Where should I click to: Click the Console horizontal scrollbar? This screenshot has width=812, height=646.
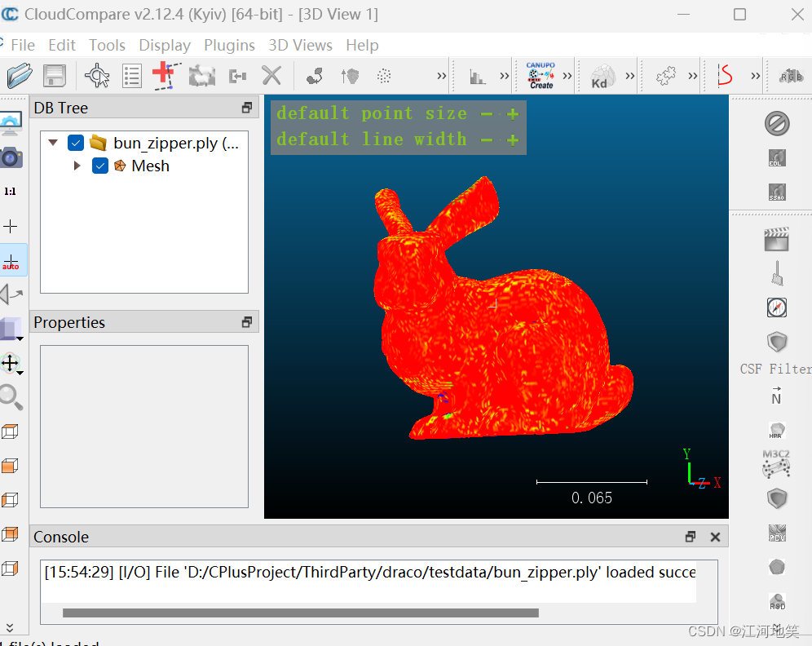tap(300, 613)
